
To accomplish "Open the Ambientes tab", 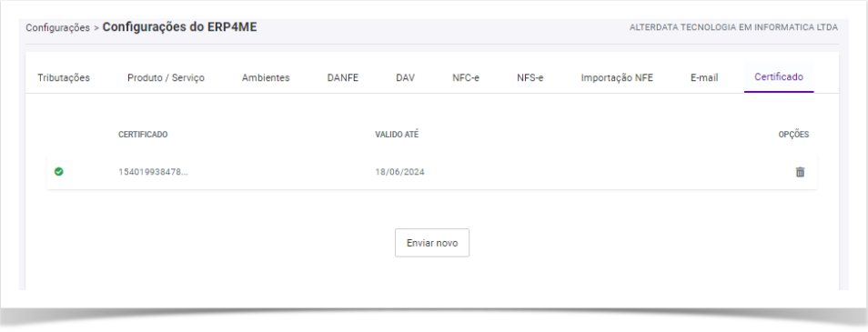I will (266, 77).
